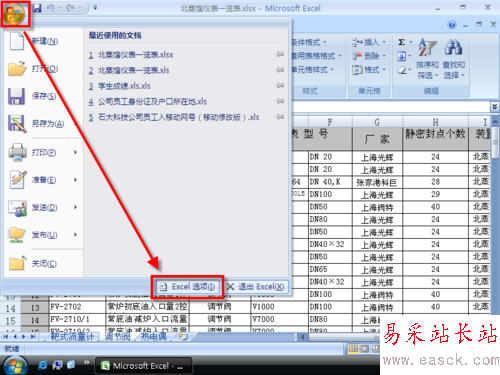Image resolution: width=500 pixels, height=375 pixels.
Task: Select column H header
Action: [435, 122]
